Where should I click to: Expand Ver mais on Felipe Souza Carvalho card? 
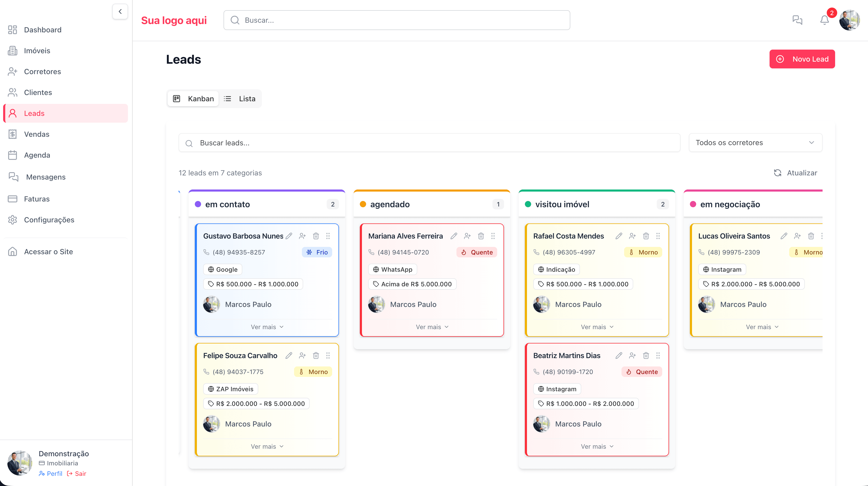(x=267, y=446)
